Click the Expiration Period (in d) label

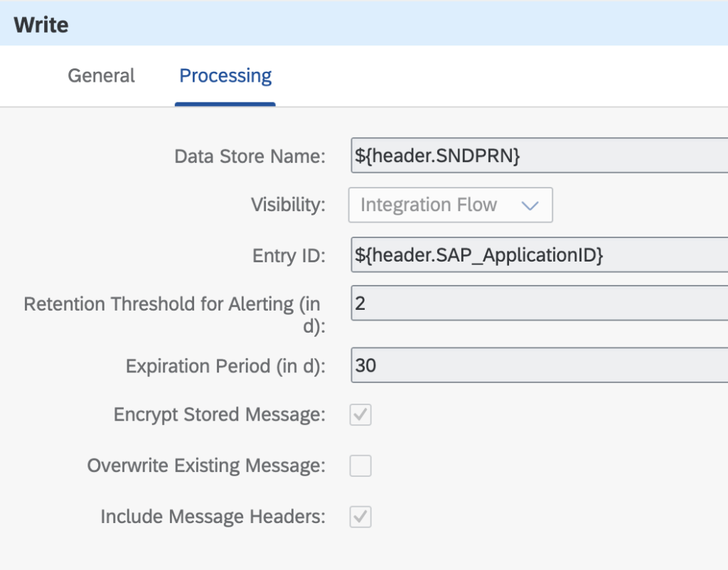pos(225,366)
